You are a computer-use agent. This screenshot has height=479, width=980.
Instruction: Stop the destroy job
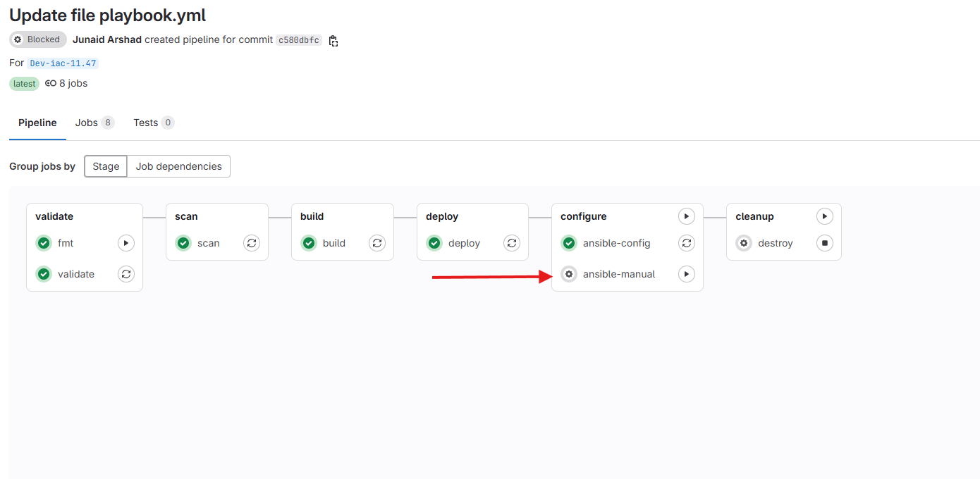click(x=824, y=243)
